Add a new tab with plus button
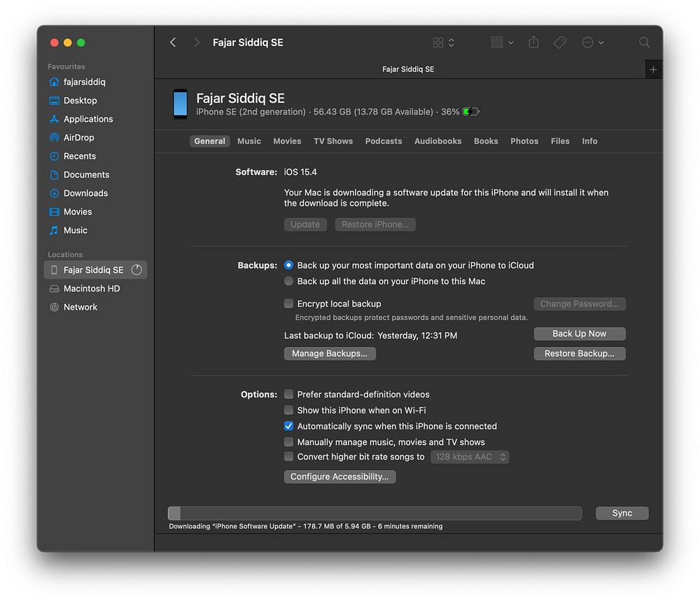700x601 pixels. (653, 69)
